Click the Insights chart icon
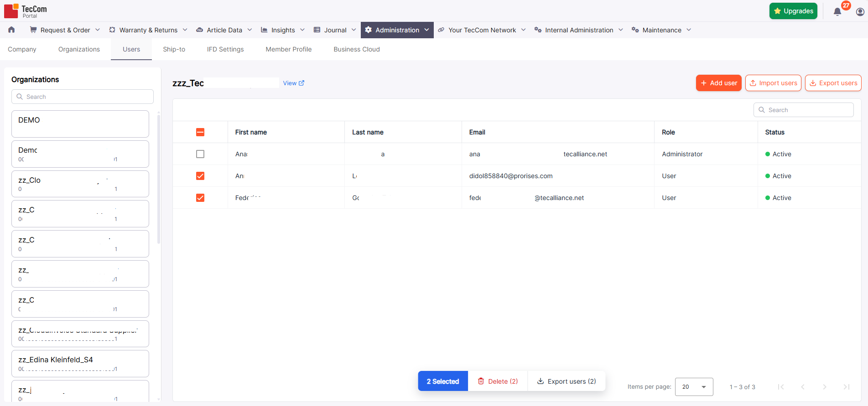868x406 pixels. [x=264, y=30]
